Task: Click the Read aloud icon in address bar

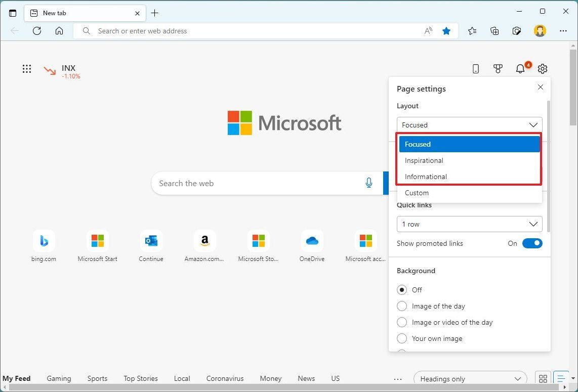Action: [x=428, y=31]
